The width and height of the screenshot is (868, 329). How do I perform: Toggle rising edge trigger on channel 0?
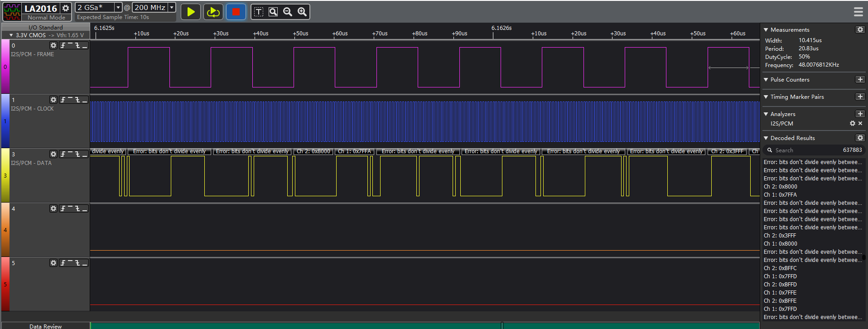(x=63, y=45)
